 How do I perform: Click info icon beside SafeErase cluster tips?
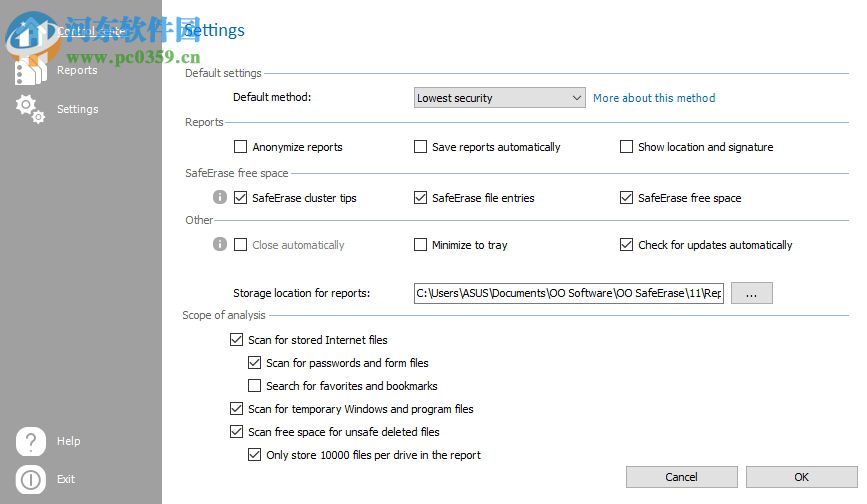click(x=220, y=198)
